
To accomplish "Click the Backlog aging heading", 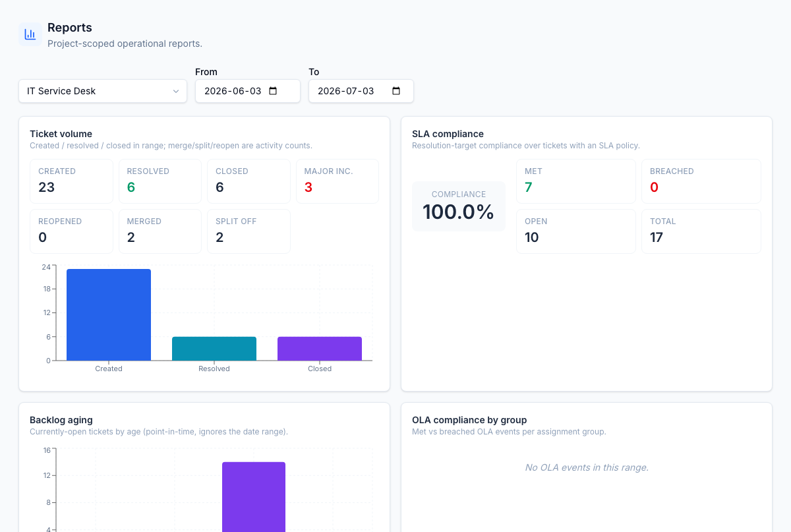I will (61, 420).
